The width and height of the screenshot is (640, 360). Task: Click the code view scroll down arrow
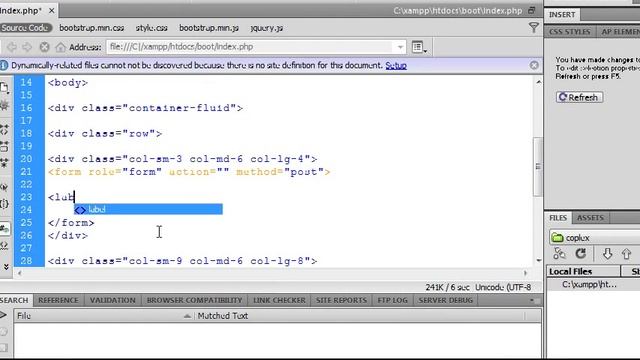tap(538, 260)
